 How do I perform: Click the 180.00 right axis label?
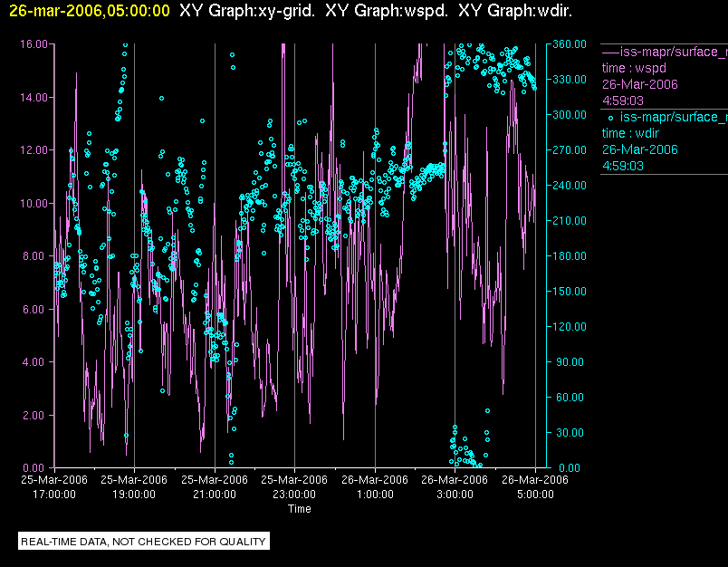coord(570,255)
